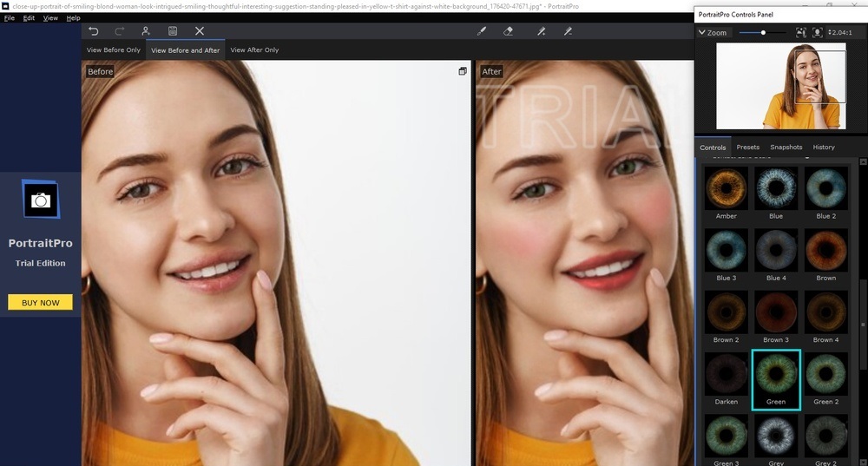Click the X close-image icon in toolbar
Screen dimensions: 868x466
(200, 31)
